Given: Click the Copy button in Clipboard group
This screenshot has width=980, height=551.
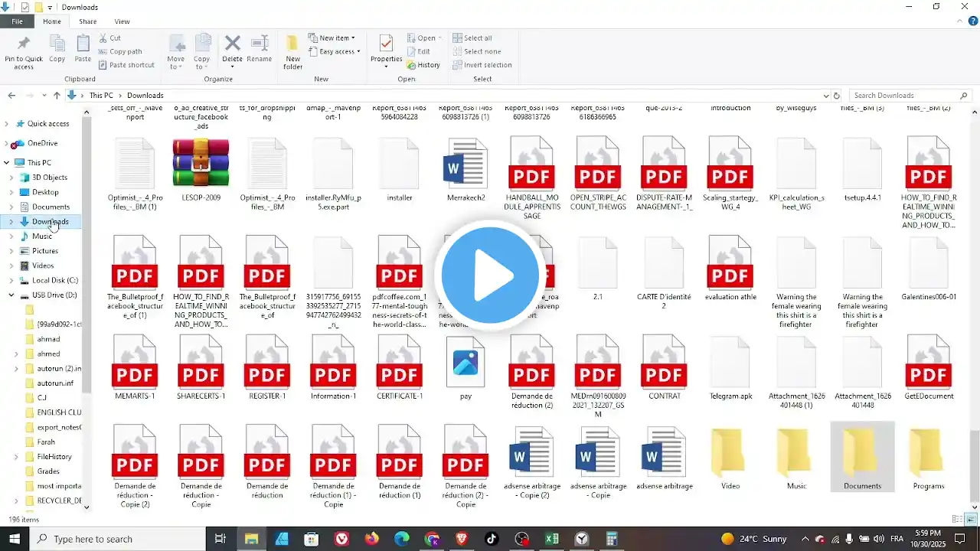Looking at the screenshot, I should pyautogui.click(x=57, y=49).
